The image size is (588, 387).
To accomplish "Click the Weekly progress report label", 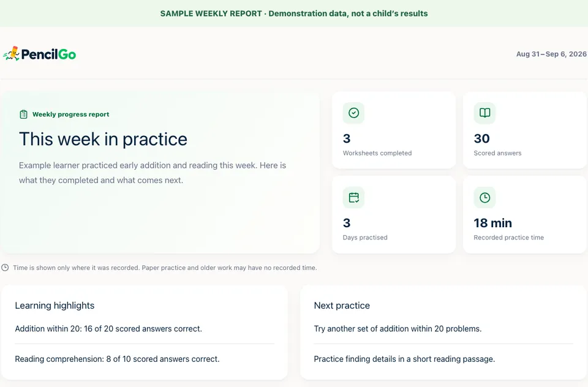I will (x=70, y=115).
